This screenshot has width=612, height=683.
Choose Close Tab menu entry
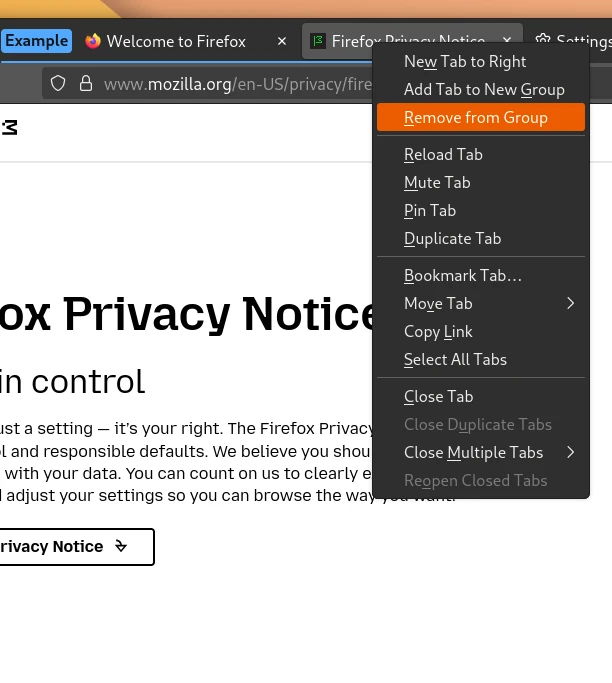click(481, 397)
